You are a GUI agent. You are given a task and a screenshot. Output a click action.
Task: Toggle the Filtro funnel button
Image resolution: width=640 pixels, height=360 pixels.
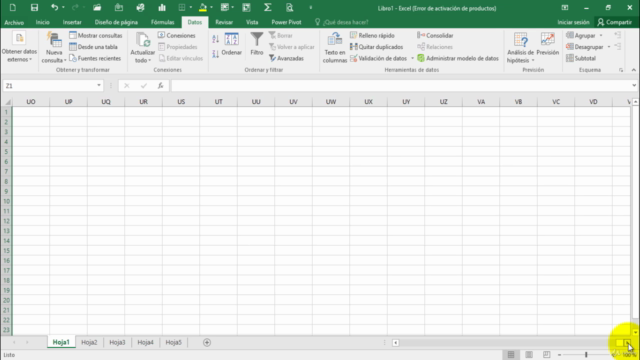(257, 44)
